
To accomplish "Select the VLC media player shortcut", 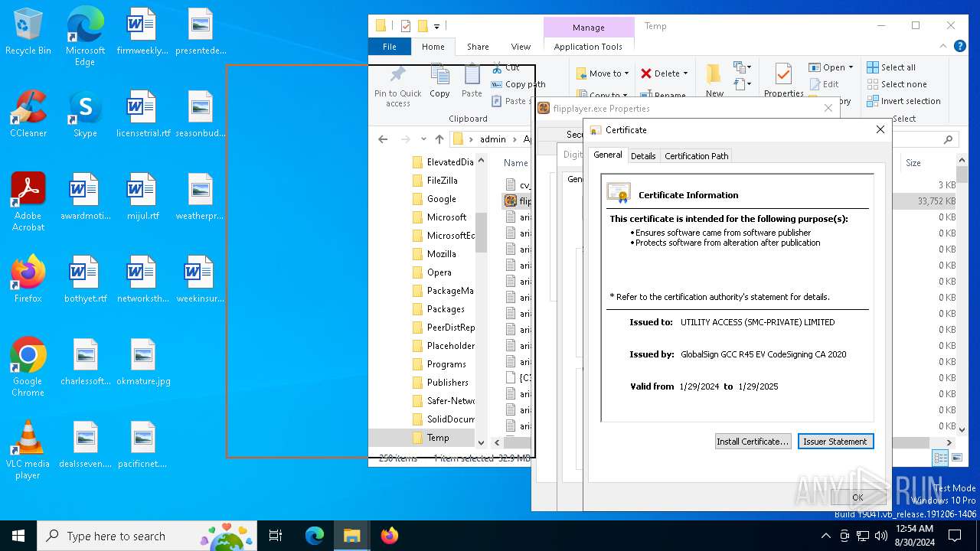I will (28, 450).
